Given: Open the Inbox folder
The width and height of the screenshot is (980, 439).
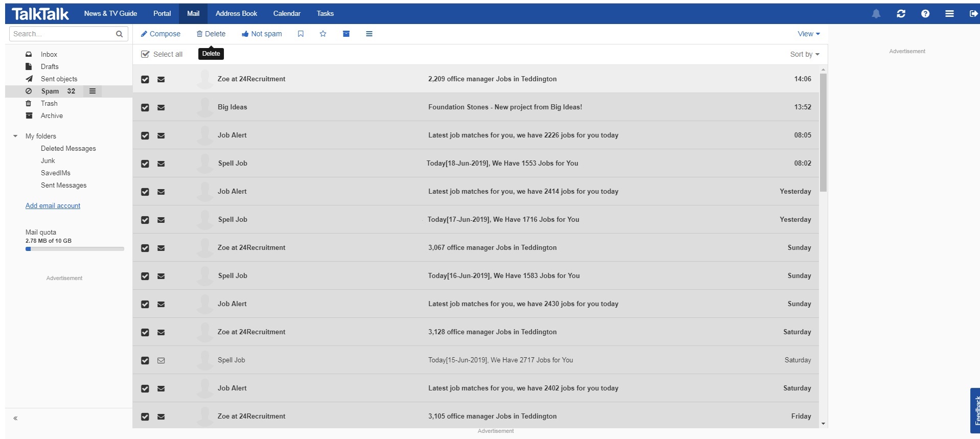Looking at the screenshot, I should coord(49,54).
